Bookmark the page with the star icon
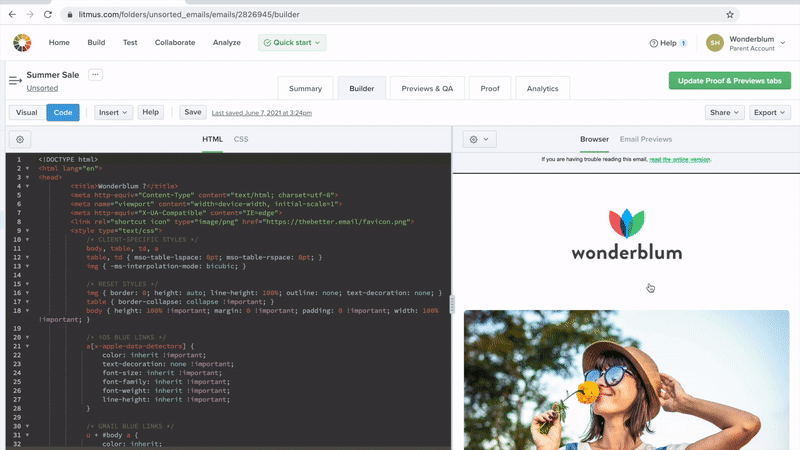The width and height of the screenshot is (800, 450). click(730, 15)
